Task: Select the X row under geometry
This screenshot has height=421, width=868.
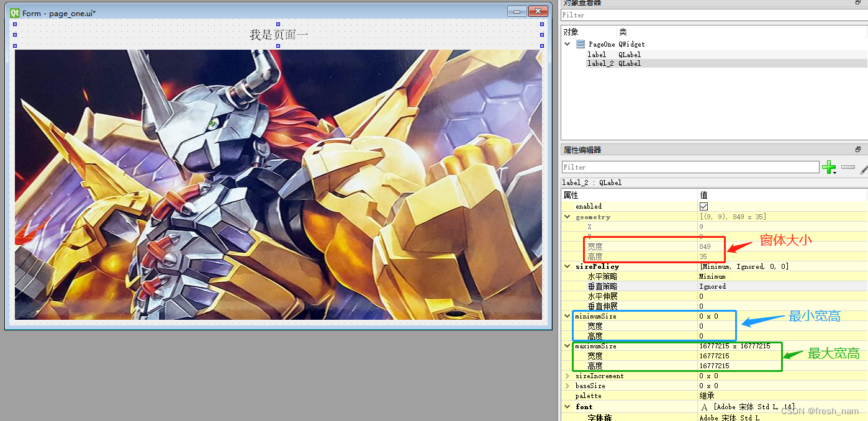Action: pyautogui.click(x=714, y=227)
